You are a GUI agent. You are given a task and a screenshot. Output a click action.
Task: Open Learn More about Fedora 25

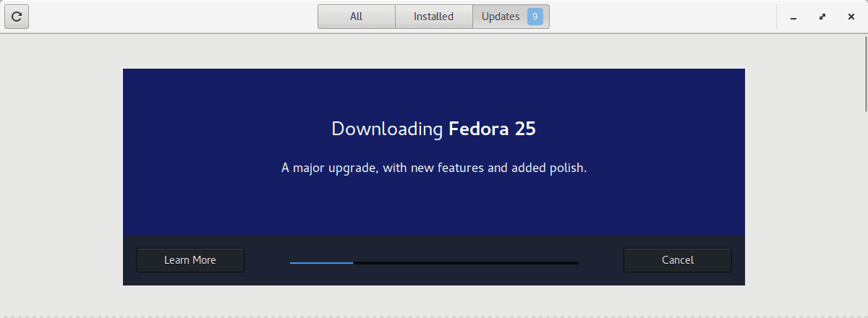[x=190, y=260]
